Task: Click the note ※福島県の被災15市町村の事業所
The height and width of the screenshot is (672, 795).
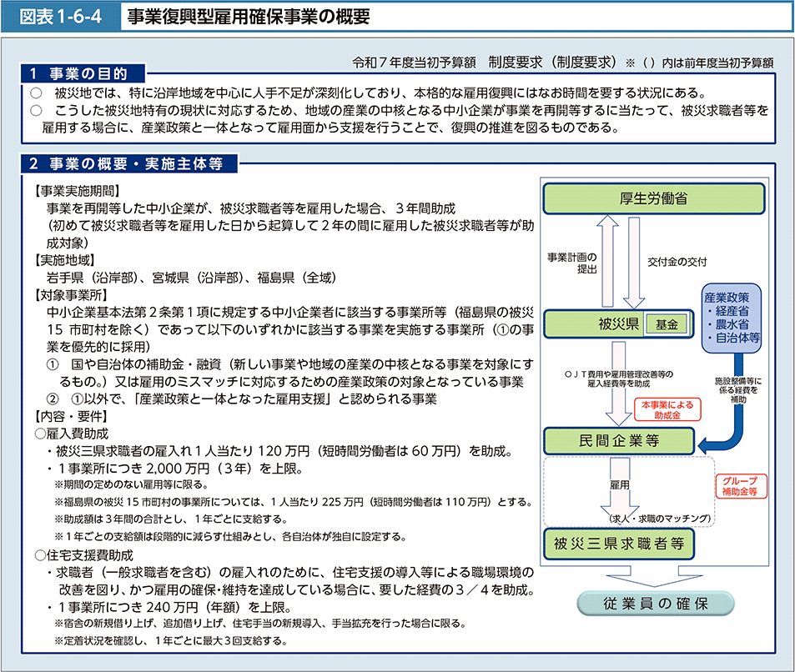Action: [294, 502]
